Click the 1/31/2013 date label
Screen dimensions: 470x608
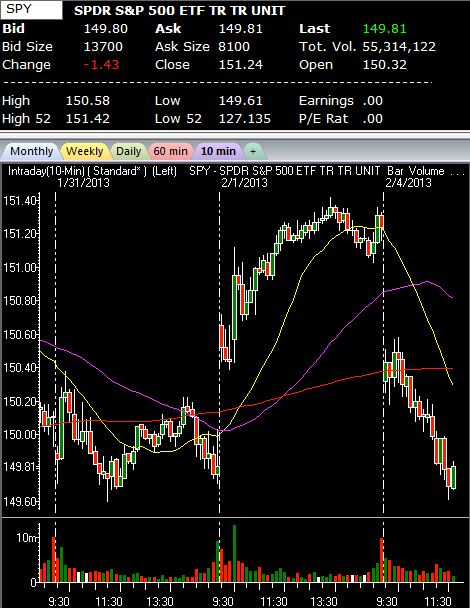pyautogui.click(x=83, y=183)
